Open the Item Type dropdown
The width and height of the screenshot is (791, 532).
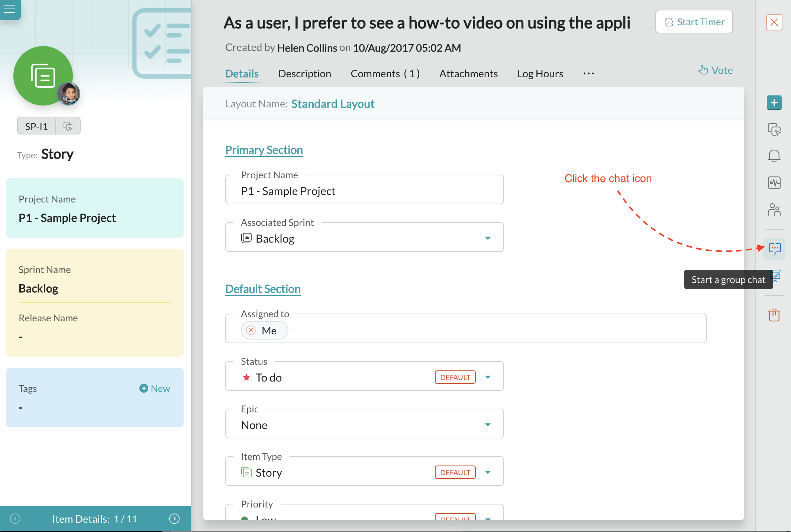488,472
